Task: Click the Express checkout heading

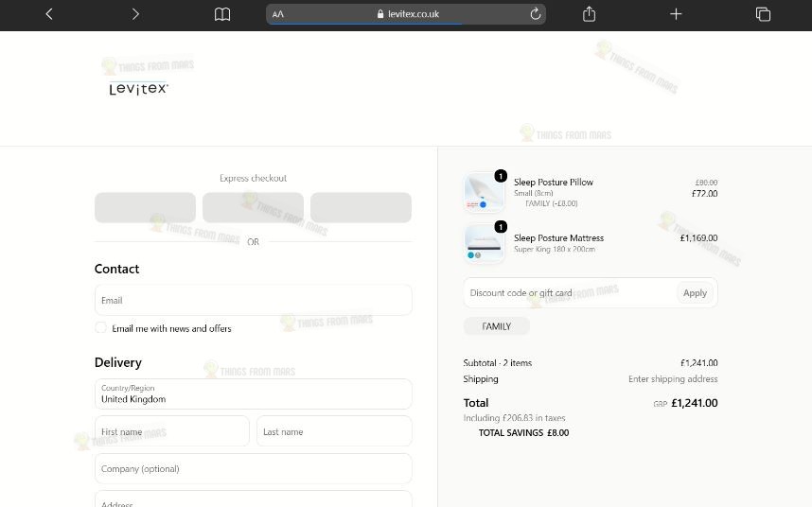Action: pos(254,178)
